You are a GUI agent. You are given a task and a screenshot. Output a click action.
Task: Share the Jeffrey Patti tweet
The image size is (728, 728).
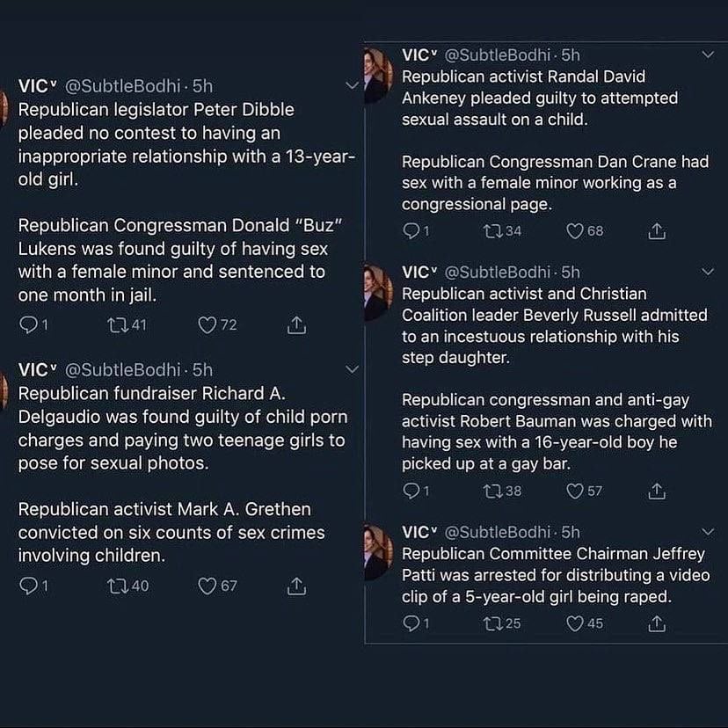point(656,623)
